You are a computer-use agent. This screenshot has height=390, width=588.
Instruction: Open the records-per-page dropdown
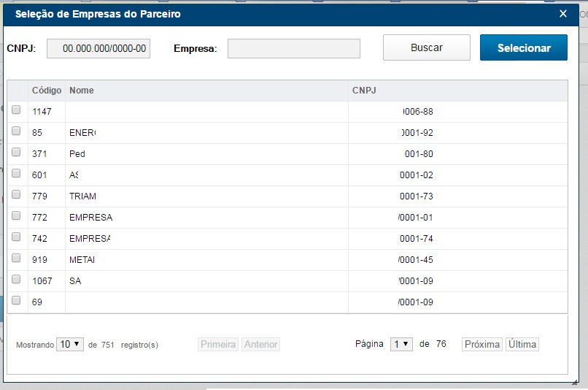(x=70, y=344)
